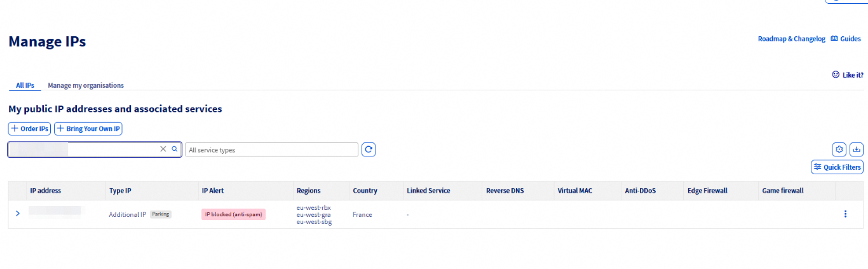Select the All IPs tab
The height and width of the screenshot is (269, 868).
click(x=25, y=85)
